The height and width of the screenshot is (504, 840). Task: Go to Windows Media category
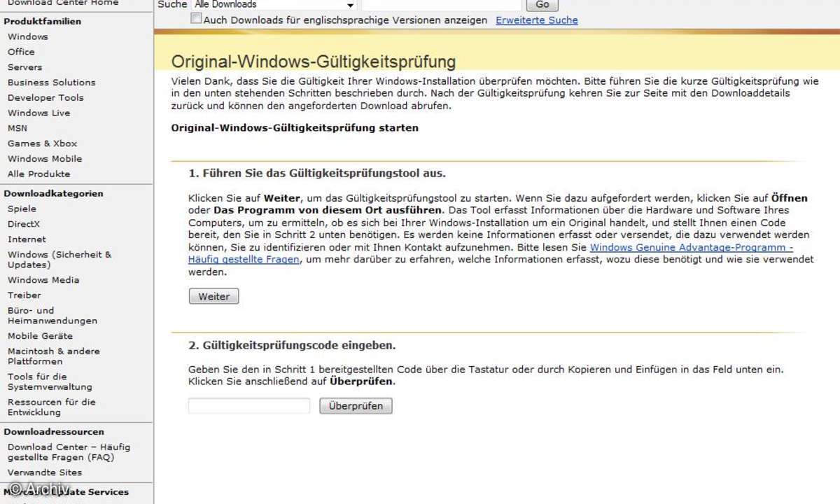(x=43, y=281)
